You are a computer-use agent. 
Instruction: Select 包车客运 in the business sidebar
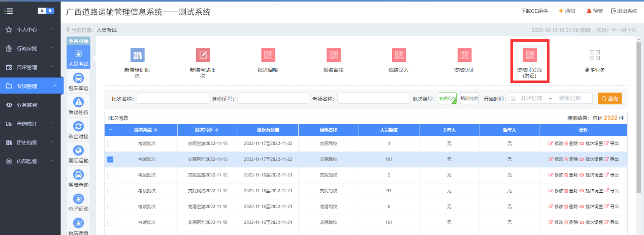point(78,81)
